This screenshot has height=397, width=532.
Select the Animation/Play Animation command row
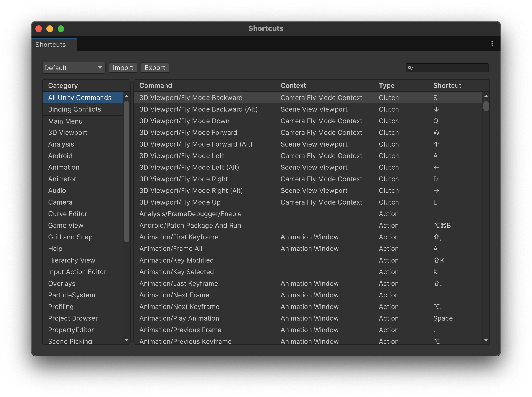[x=179, y=318]
